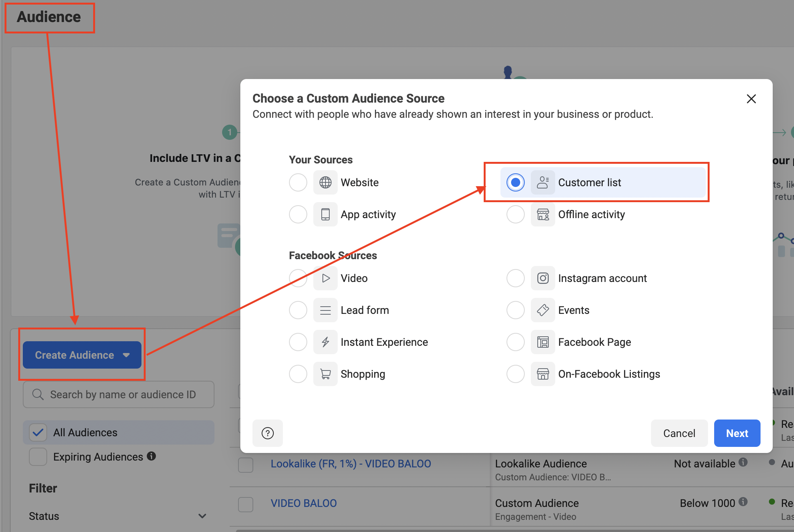Click the info icon beside Expiring Audiences
The width and height of the screenshot is (794, 532).
pyautogui.click(x=151, y=456)
